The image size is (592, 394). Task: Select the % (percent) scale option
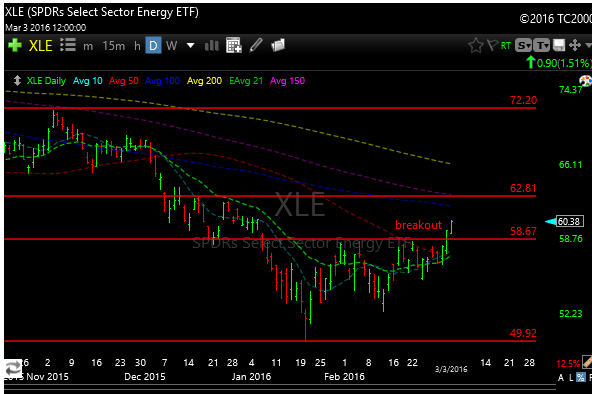click(x=581, y=377)
